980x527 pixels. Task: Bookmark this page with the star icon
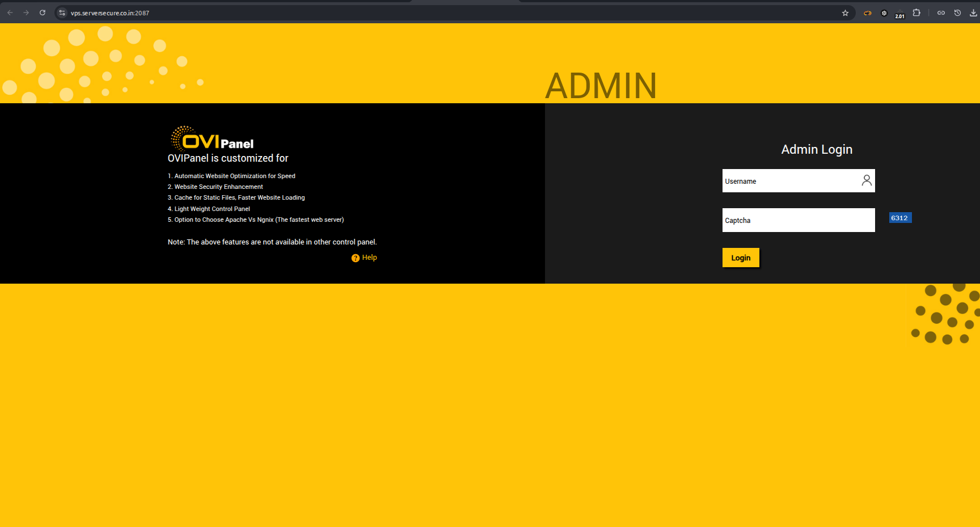coord(845,12)
